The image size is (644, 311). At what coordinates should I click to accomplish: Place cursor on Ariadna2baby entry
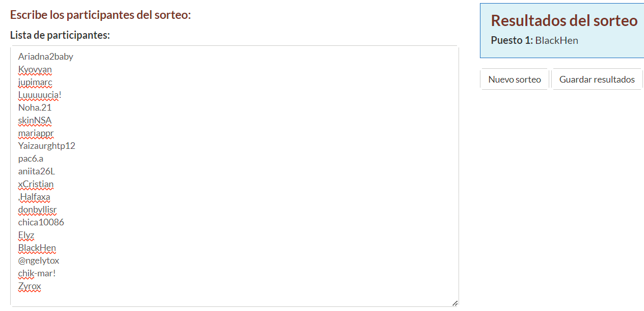(x=45, y=57)
